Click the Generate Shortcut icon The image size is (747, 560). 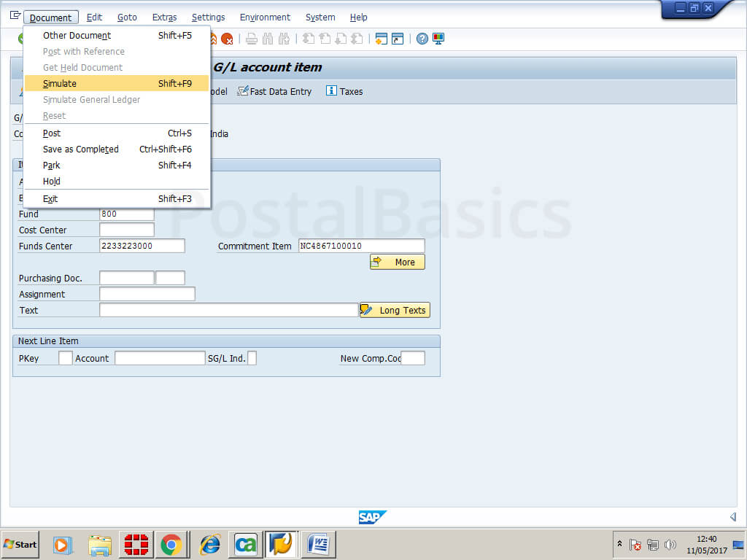(x=397, y=39)
